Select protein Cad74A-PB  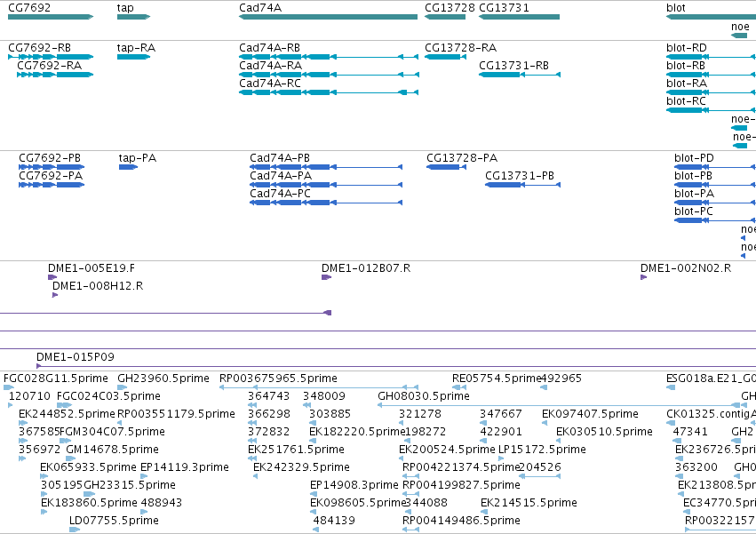pyautogui.click(x=326, y=167)
